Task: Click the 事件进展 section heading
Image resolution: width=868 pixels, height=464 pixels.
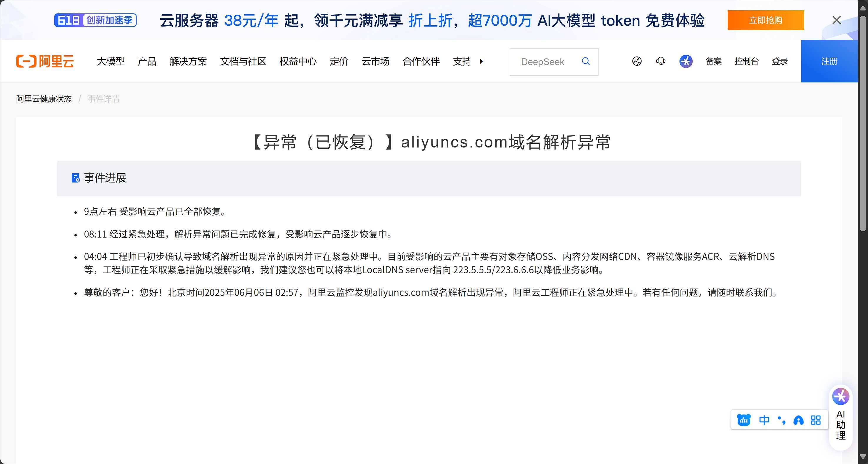Action: 105,178
